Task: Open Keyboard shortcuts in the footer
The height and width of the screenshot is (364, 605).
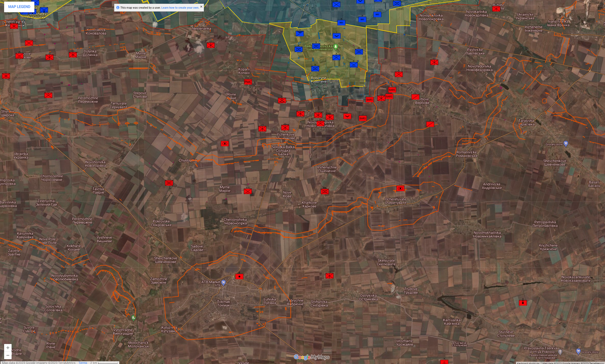Action: coord(528,363)
